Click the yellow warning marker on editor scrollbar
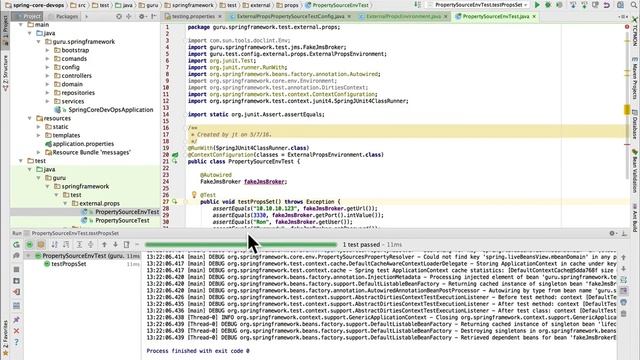 click(627, 109)
